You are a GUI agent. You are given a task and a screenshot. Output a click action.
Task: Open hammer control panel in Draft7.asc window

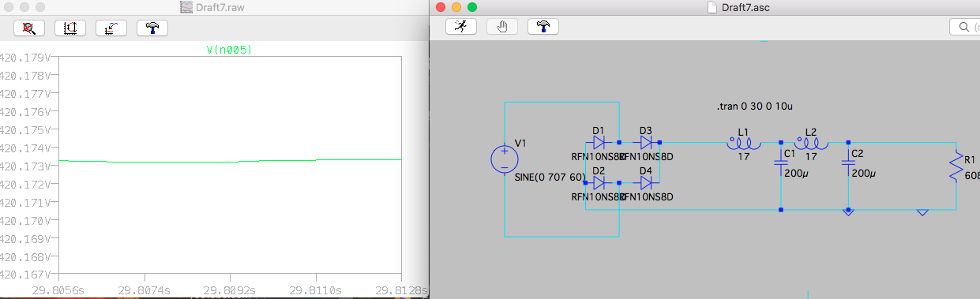[x=543, y=26]
